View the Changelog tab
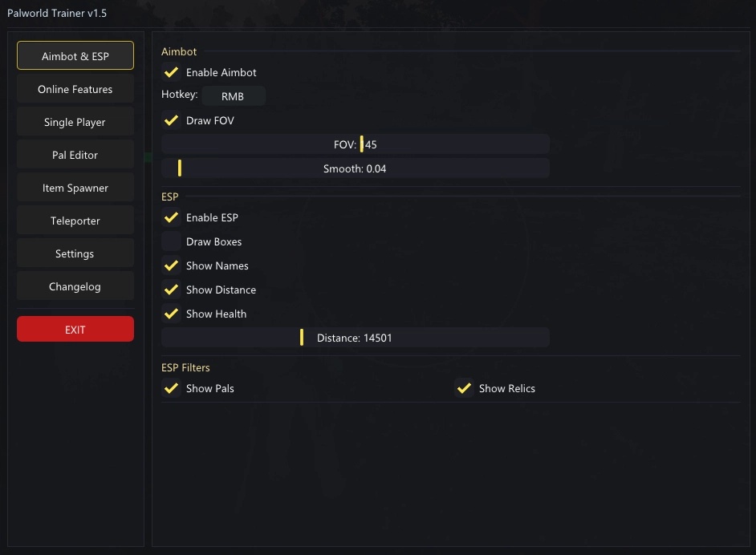 [75, 286]
